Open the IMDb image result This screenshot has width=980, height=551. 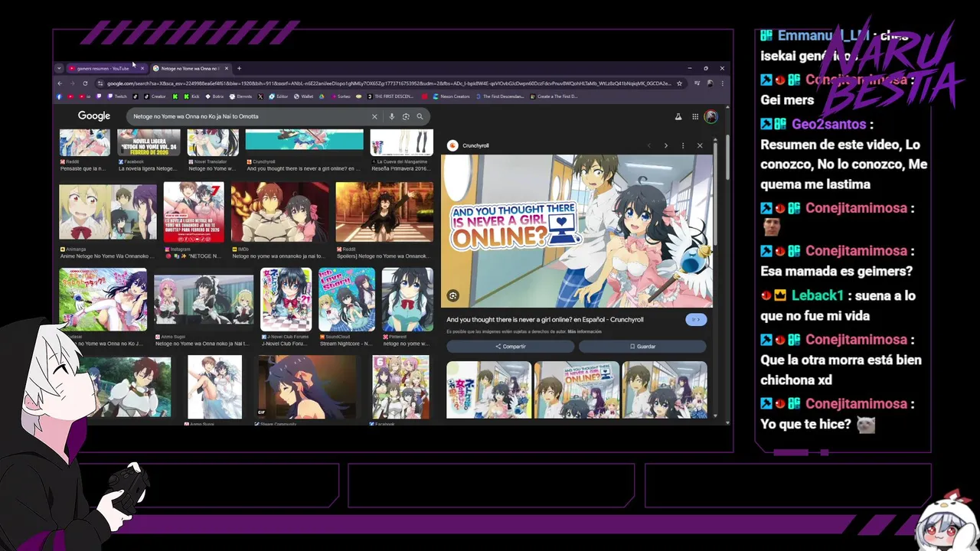pos(280,212)
